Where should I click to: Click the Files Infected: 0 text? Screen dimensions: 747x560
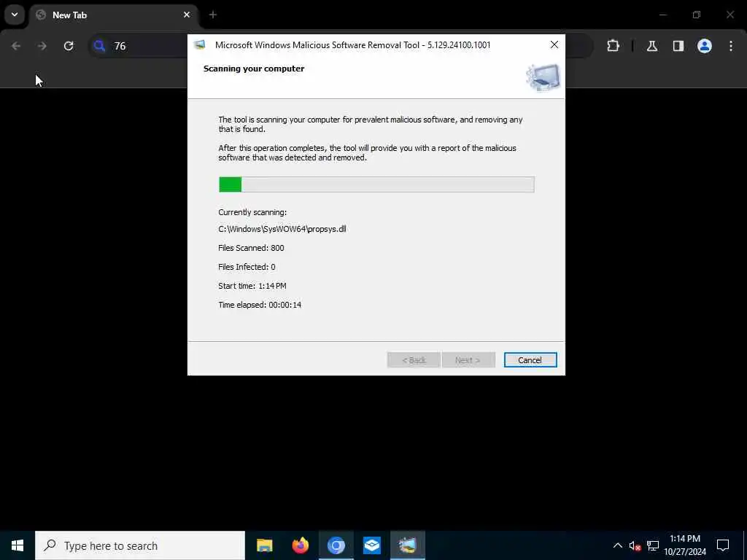tap(247, 267)
